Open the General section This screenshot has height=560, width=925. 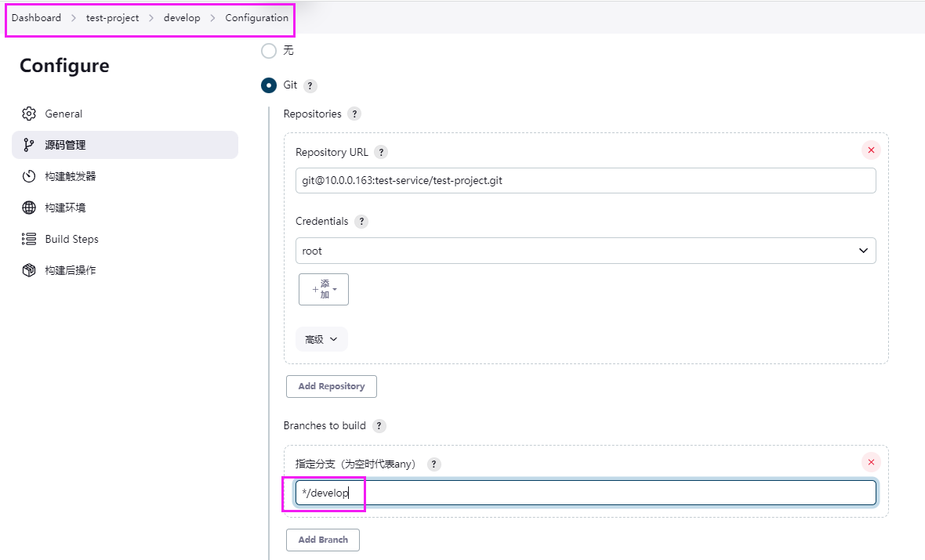pos(125,114)
